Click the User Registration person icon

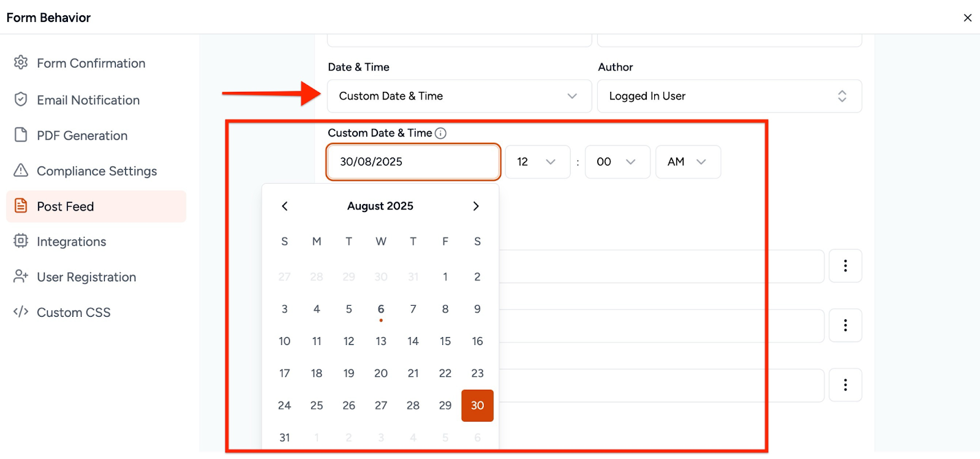[x=21, y=276]
